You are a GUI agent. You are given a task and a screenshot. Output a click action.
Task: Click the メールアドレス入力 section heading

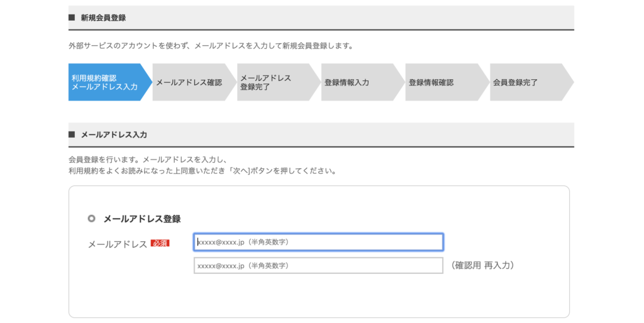(114, 134)
